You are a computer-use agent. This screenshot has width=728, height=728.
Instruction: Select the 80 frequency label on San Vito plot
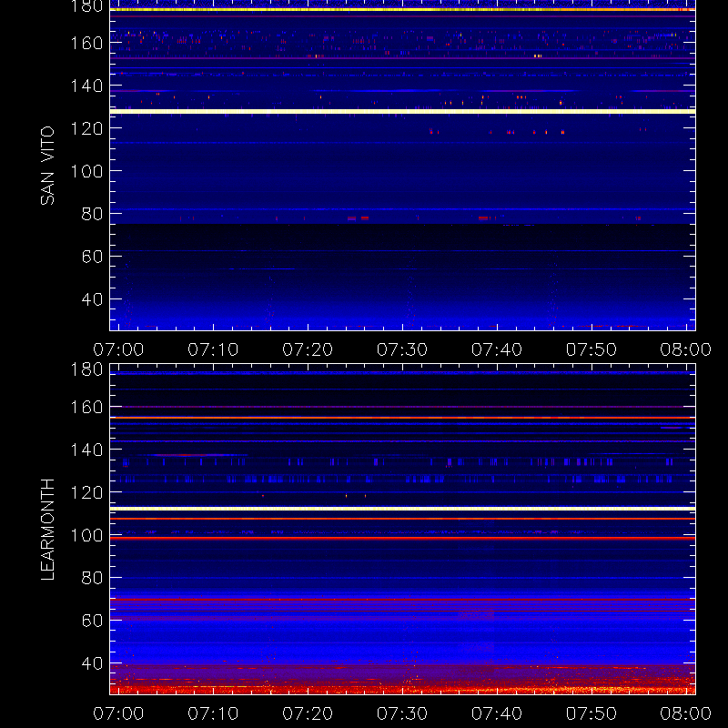point(93,214)
